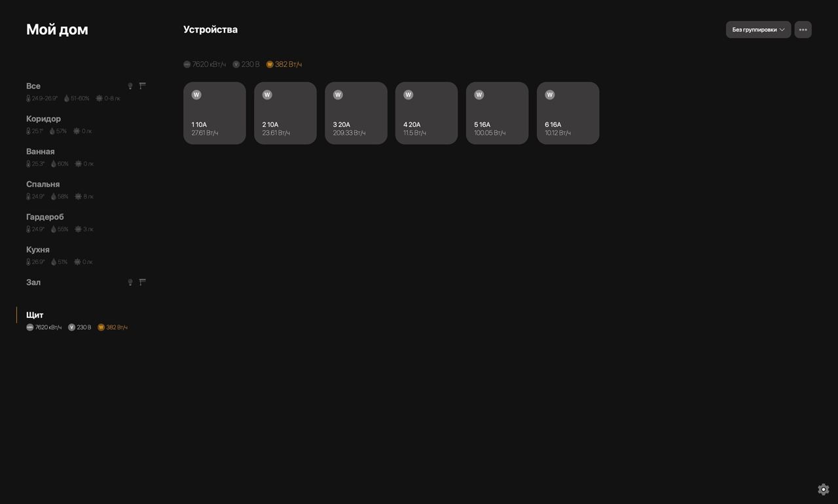The height and width of the screenshot is (504, 838).
Task: Open the Без группировки dropdown
Action: (x=758, y=29)
